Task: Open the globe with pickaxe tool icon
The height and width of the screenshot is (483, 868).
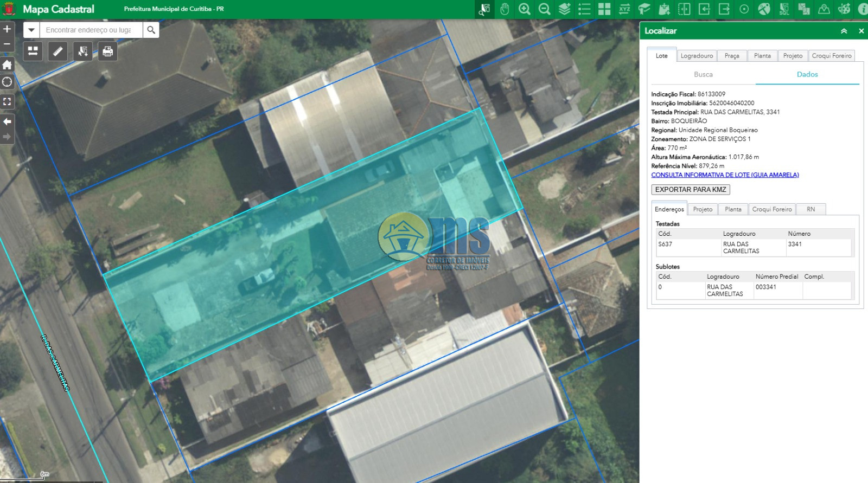Action: [764, 9]
